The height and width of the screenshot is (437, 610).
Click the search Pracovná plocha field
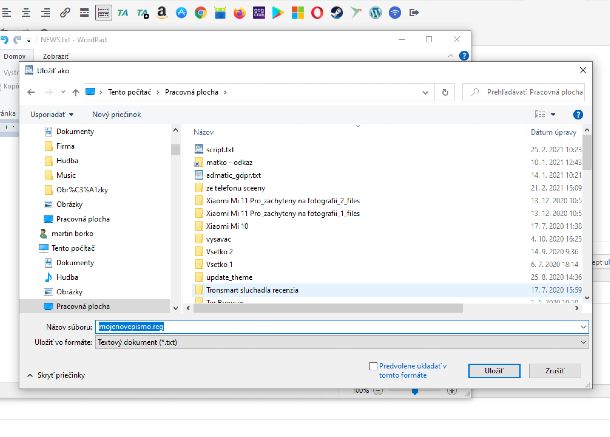pyautogui.click(x=524, y=92)
